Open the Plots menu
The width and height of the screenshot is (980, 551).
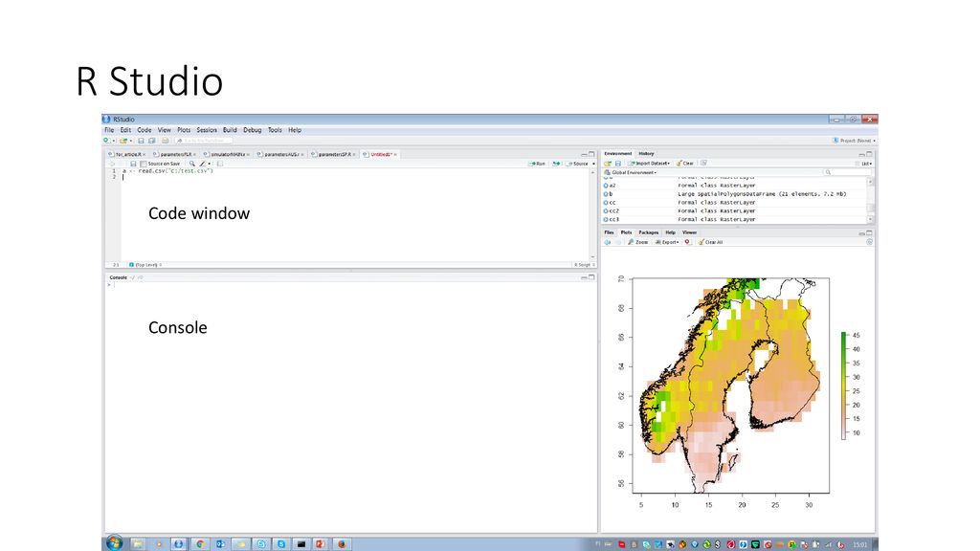click(x=184, y=130)
